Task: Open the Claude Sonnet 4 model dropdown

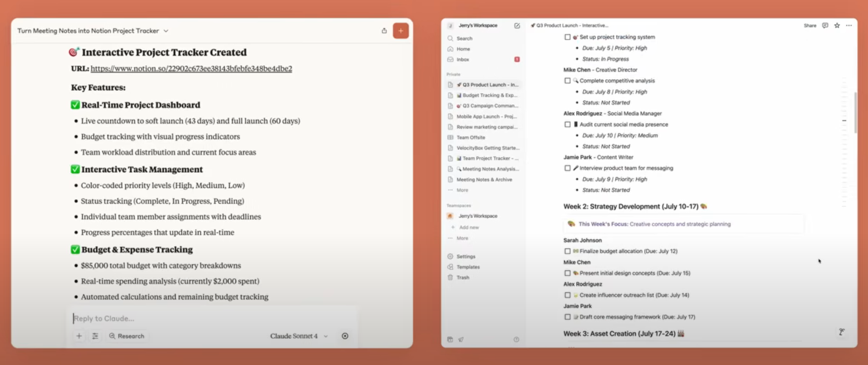Action: pos(299,336)
